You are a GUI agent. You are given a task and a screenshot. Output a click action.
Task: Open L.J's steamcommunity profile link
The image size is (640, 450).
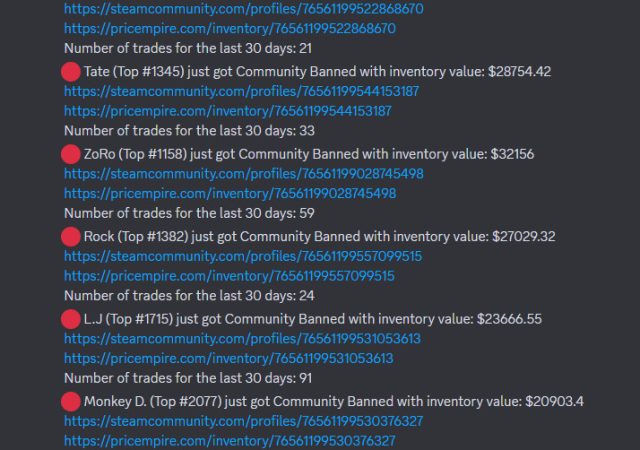pos(243,339)
